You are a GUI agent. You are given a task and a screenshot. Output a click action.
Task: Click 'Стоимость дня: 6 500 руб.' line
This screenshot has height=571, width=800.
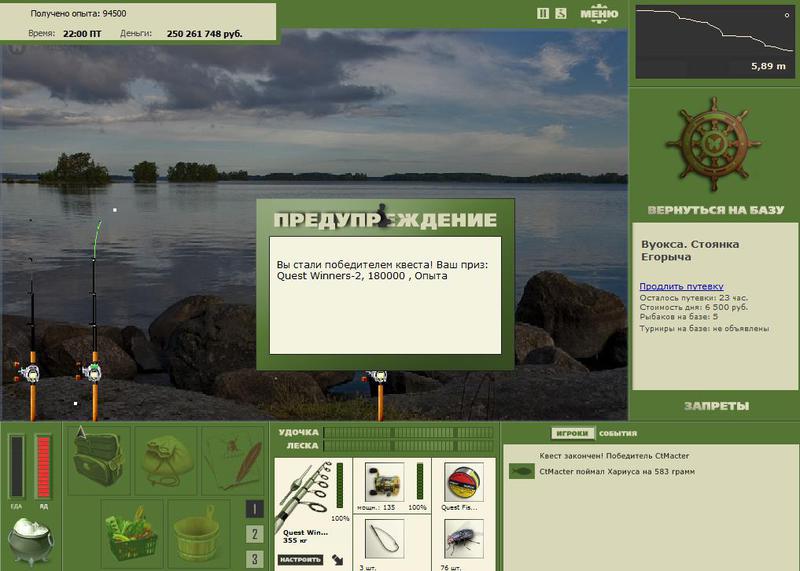693,307
